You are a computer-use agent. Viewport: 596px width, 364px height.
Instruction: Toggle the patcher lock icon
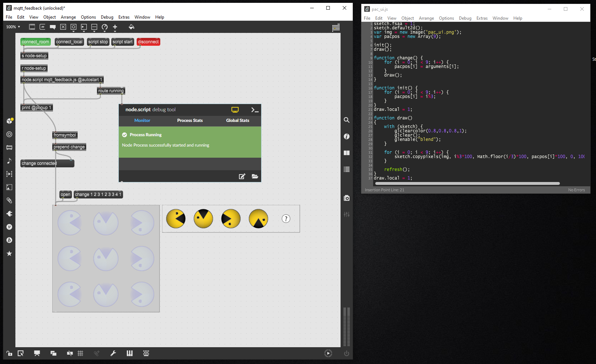pos(9,353)
